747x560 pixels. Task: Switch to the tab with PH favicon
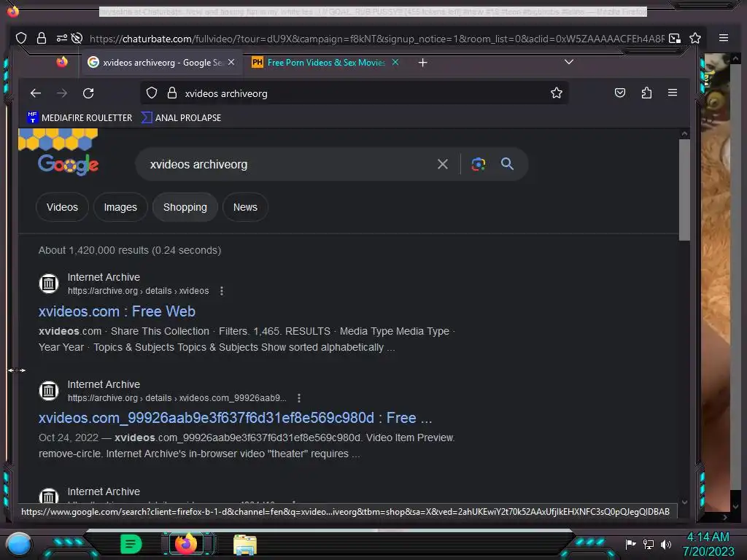click(x=325, y=63)
